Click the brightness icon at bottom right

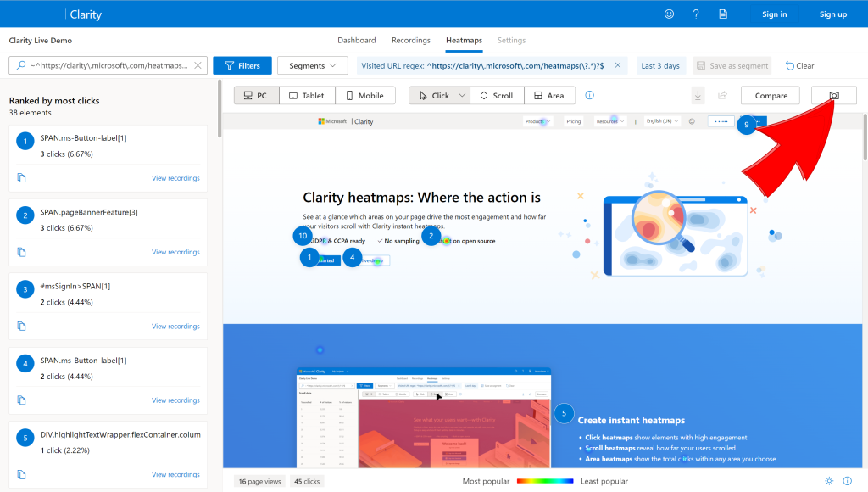coord(829,481)
